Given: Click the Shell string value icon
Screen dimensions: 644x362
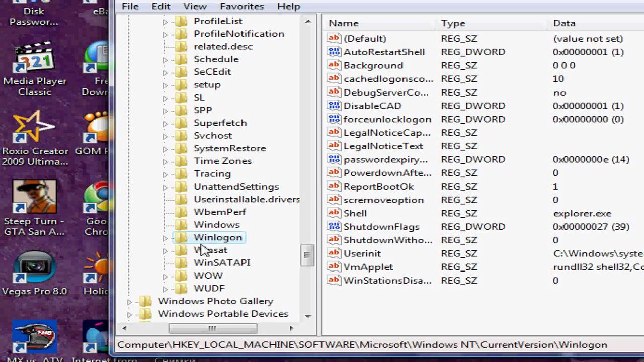Looking at the screenshot, I should [334, 213].
